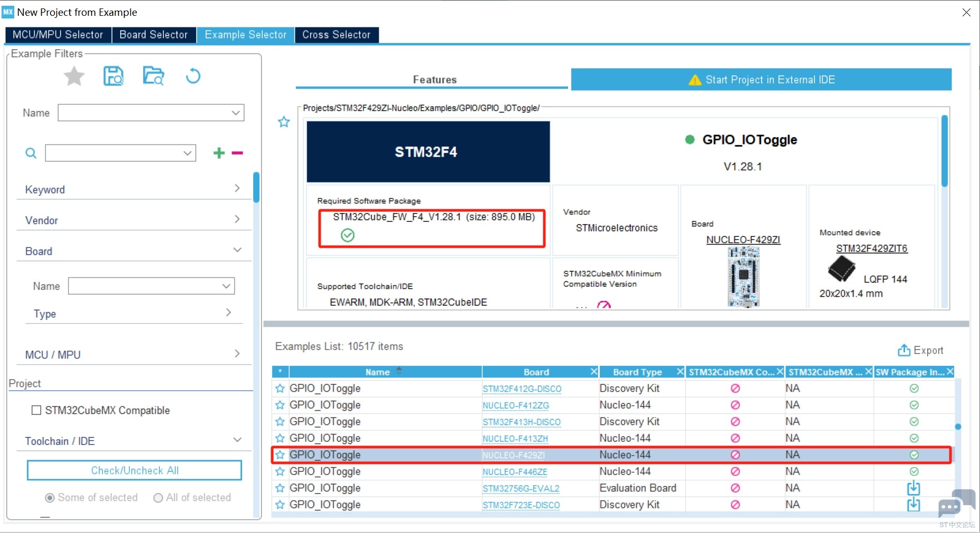The height and width of the screenshot is (533, 980).
Task: Star the GPIO_IOToggle row for STM32F413H-DISCO
Action: [x=280, y=422]
